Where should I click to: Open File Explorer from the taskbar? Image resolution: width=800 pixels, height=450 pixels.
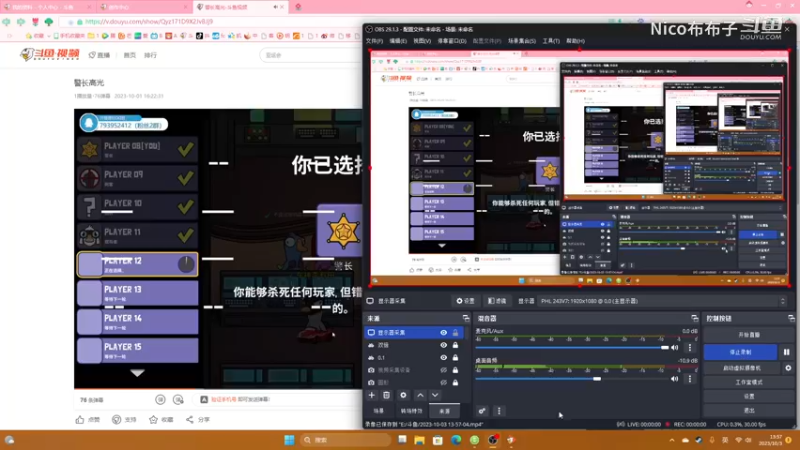419,440
